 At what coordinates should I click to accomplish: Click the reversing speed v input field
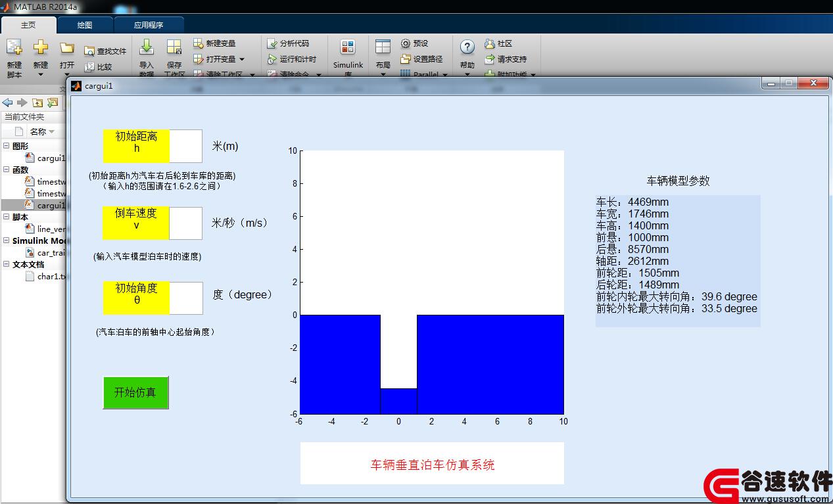point(186,223)
